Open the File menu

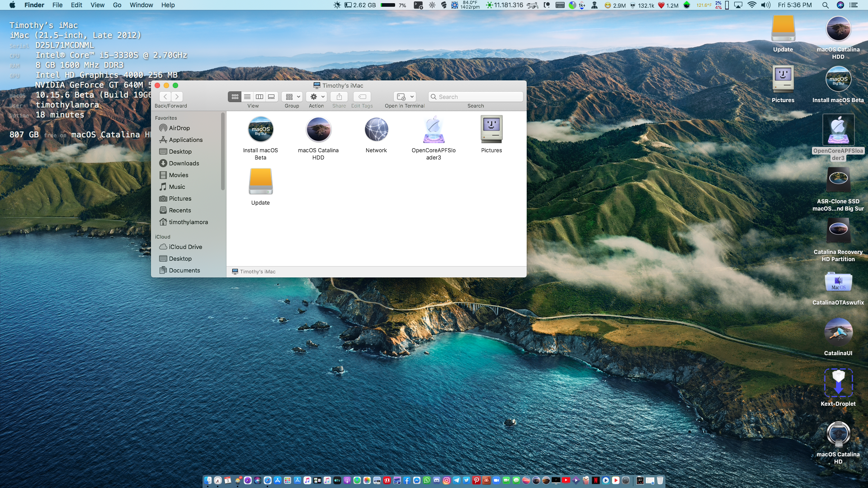57,5
